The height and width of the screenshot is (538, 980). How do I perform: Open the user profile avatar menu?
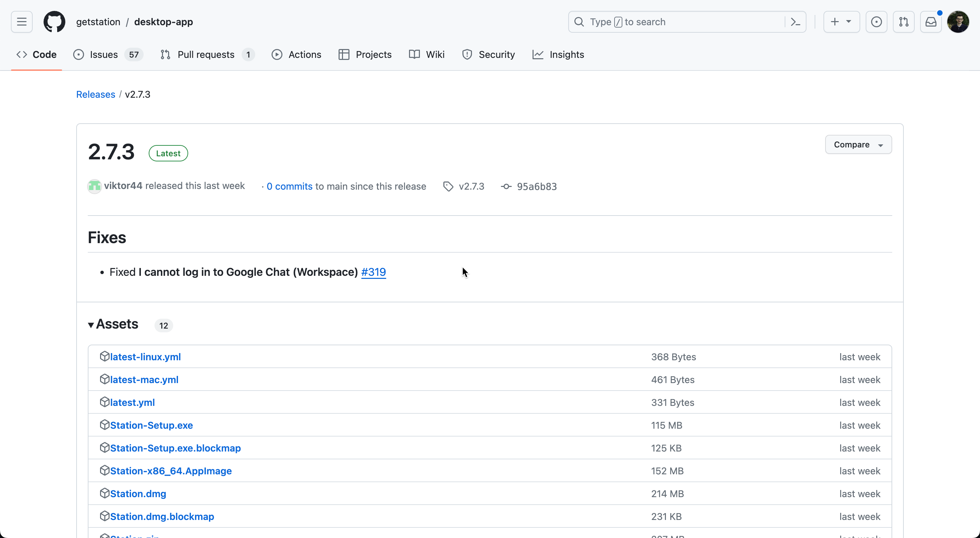pos(958,22)
